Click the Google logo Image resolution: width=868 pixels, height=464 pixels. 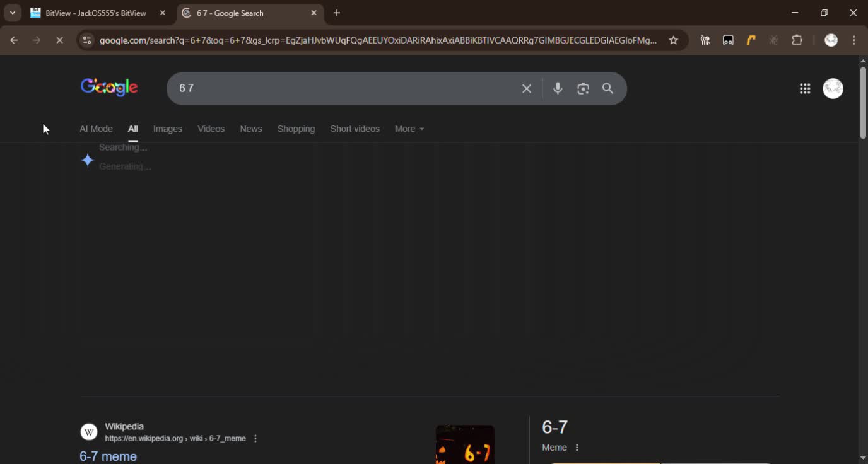coord(108,87)
